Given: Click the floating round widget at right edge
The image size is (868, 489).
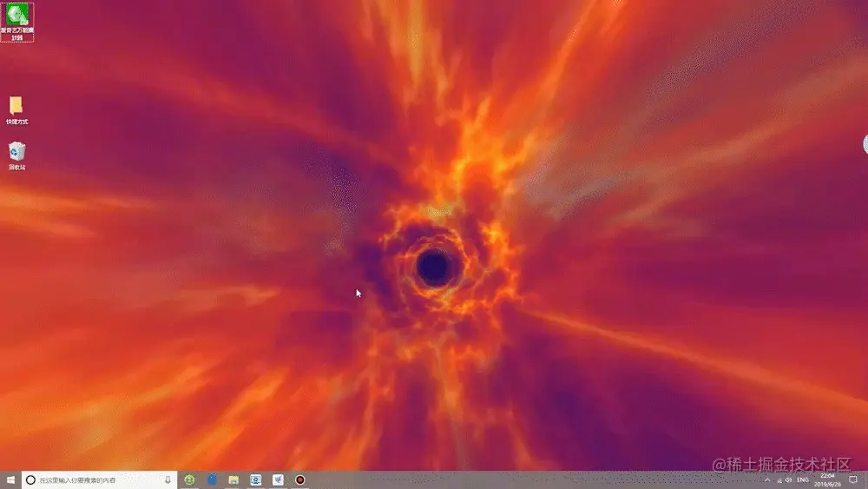Looking at the screenshot, I should tap(865, 144).
